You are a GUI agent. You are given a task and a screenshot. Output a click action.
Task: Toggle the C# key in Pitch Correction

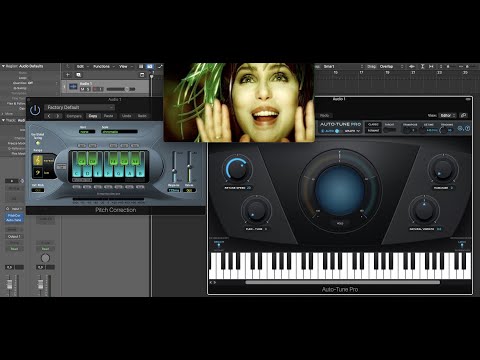(x=82, y=159)
